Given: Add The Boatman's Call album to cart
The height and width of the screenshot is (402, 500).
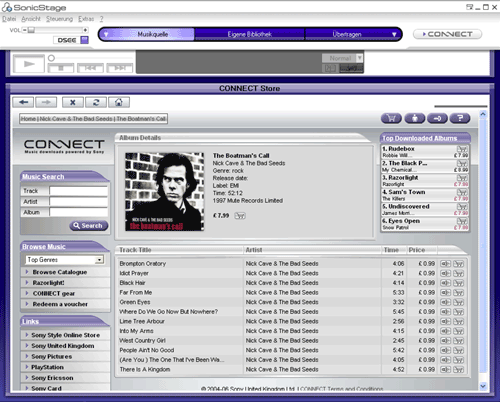Looking at the screenshot, I should (240, 216).
